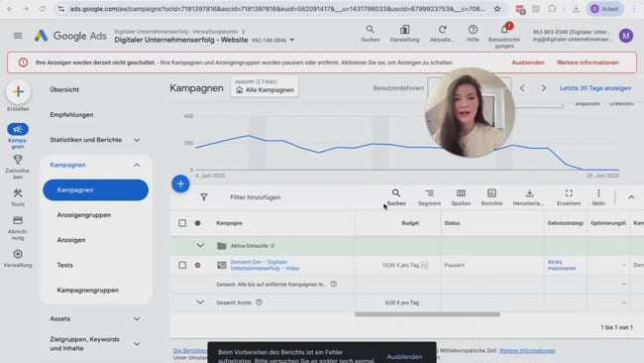Open the Demand Gen campaign link
The height and width of the screenshot is (363, 644).
tap(265, 265)
